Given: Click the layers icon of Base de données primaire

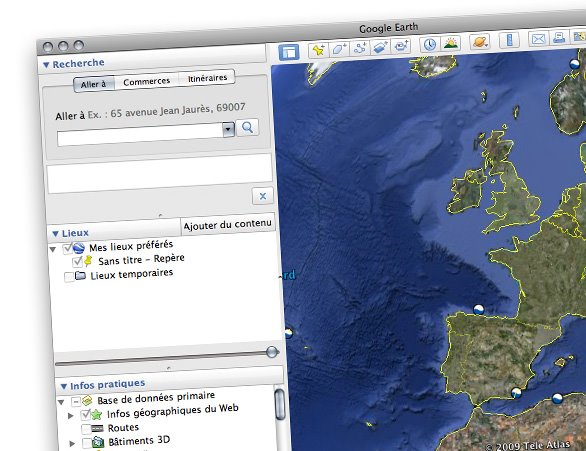Looking at the screenshot, I should coord(87,401).
